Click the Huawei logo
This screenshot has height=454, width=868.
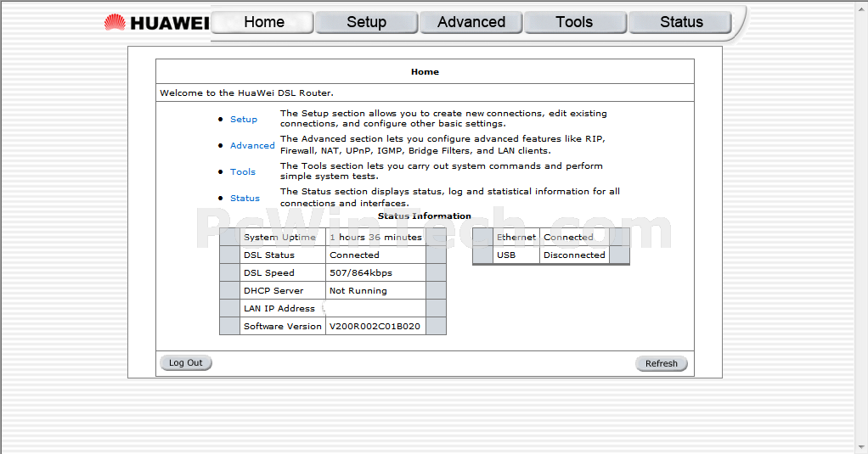[x=156, y=22]
